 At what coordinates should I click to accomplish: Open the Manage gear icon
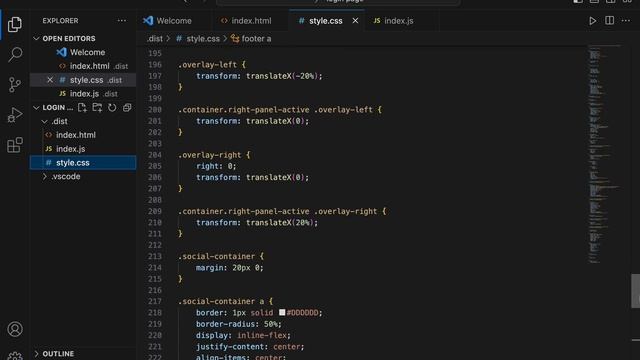pos(15,356)
